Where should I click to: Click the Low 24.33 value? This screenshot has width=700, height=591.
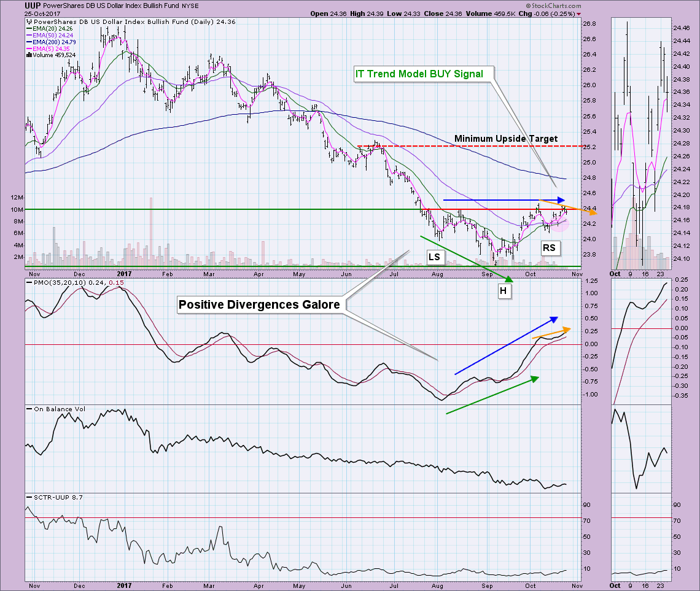pos(403,14)
